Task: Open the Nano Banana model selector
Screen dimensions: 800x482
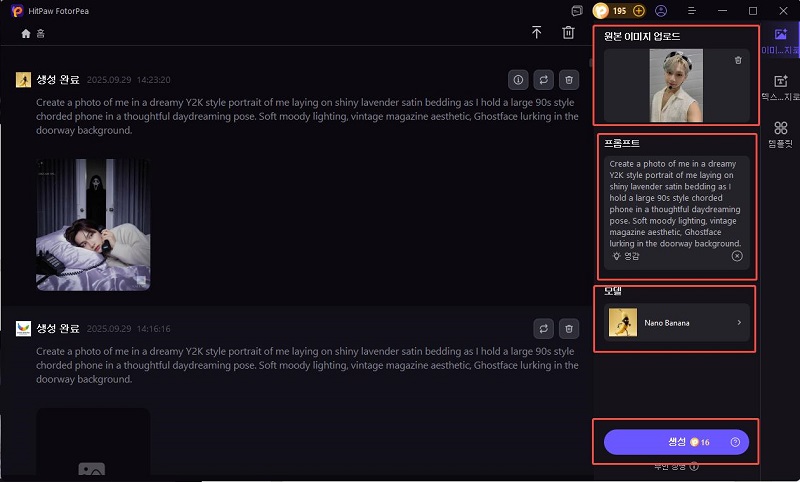Action: pos(677,323)
